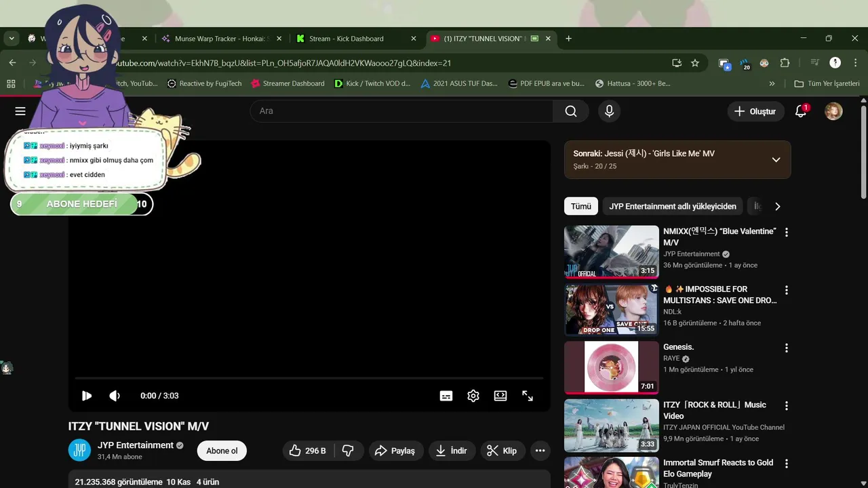Enter fullscreen mode
This screenshot has width=868, height=488.
click(x=528, y=396)
